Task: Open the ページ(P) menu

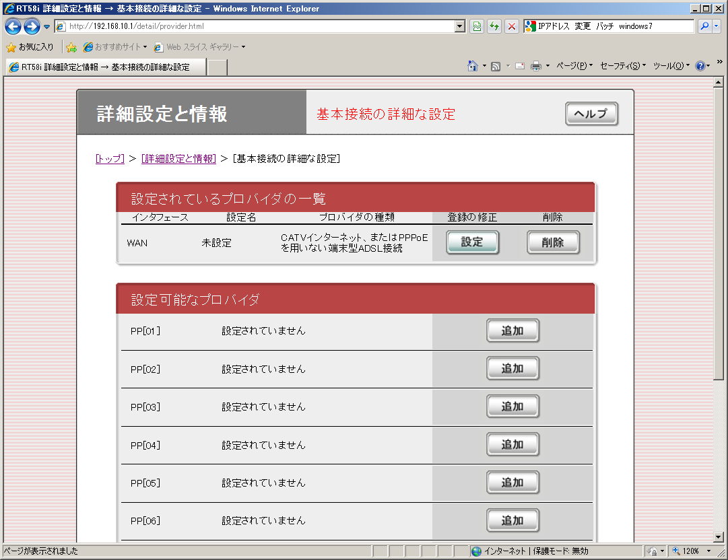Action: click(574, 66)
